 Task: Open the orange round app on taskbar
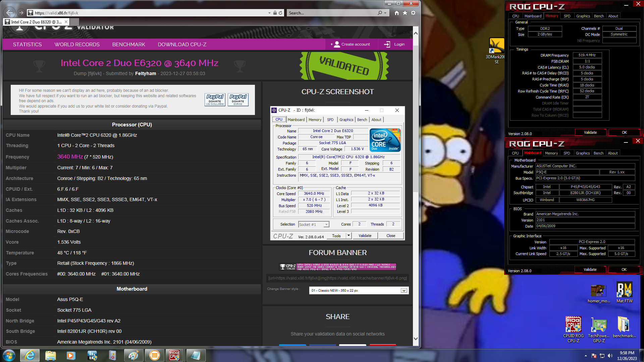pyautogui.click(x=154, y=355)
